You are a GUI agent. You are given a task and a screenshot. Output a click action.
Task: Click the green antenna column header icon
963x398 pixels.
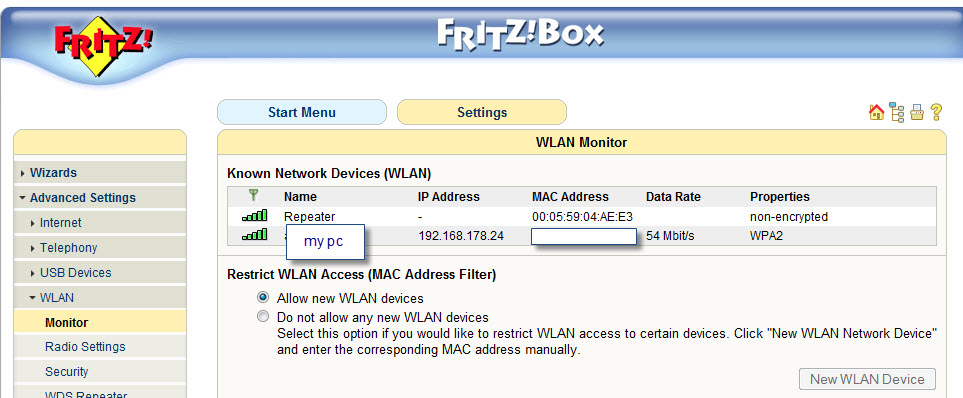click(x=254, y=196)
